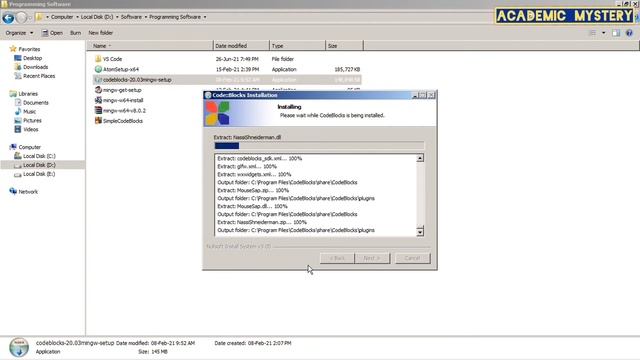Toggle the preview pane icon
This screenshot has width=640, height=360.
616,33
